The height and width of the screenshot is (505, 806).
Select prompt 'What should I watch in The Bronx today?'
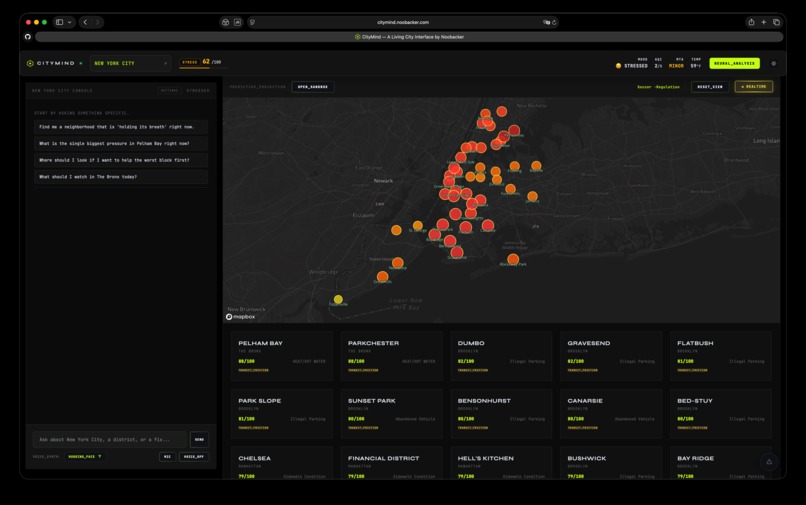tap(121, 176)
